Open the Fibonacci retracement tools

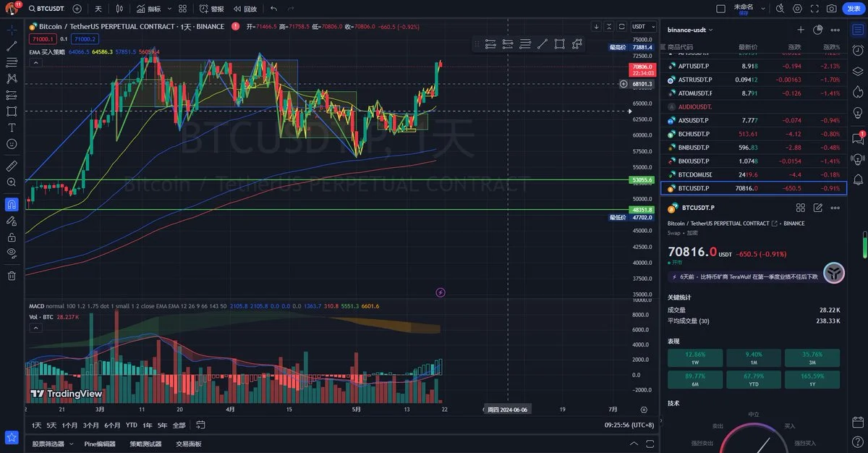[12, 62]
